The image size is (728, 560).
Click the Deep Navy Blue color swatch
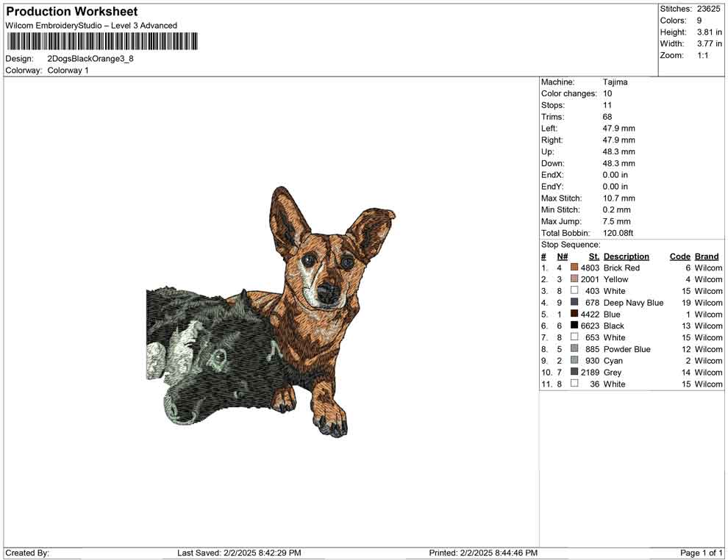click(x=574, y=302)
